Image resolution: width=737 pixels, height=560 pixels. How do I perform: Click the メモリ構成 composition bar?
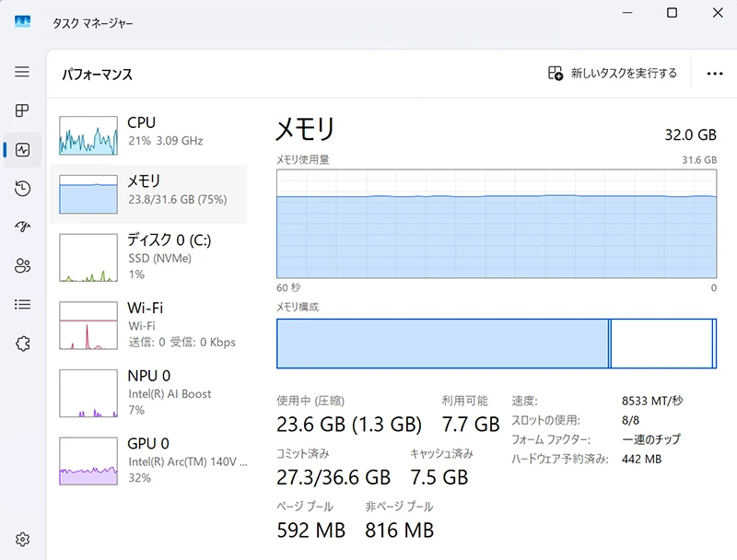[496, 344]
